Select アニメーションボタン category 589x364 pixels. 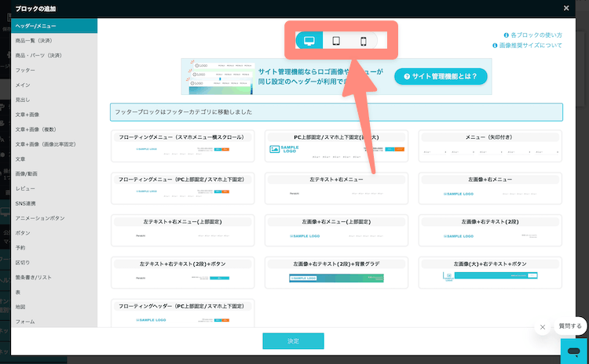click(54, 218)
